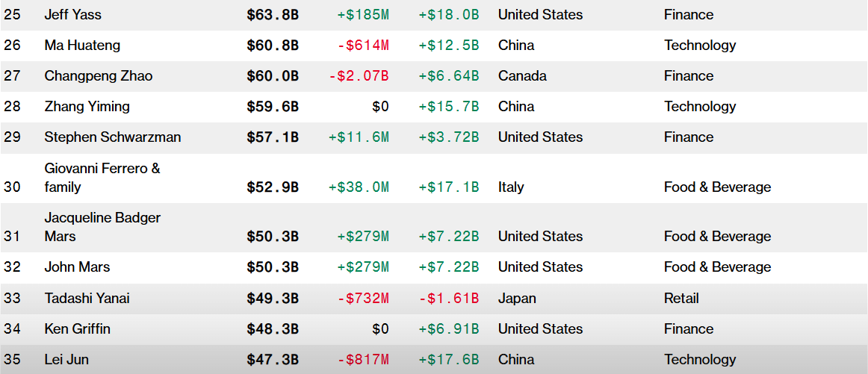This screenshot has width=868, height=374.
Task: Click rank number 30
Action: (12, 187)
